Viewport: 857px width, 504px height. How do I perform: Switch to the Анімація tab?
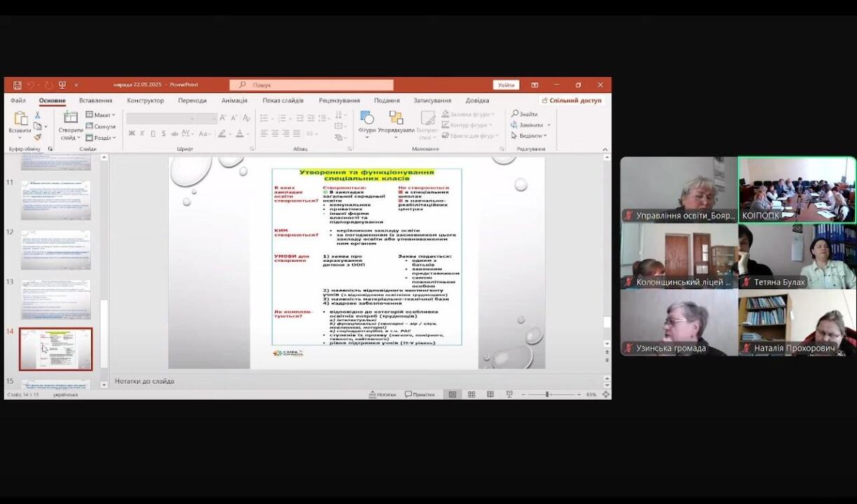[235, 100]
